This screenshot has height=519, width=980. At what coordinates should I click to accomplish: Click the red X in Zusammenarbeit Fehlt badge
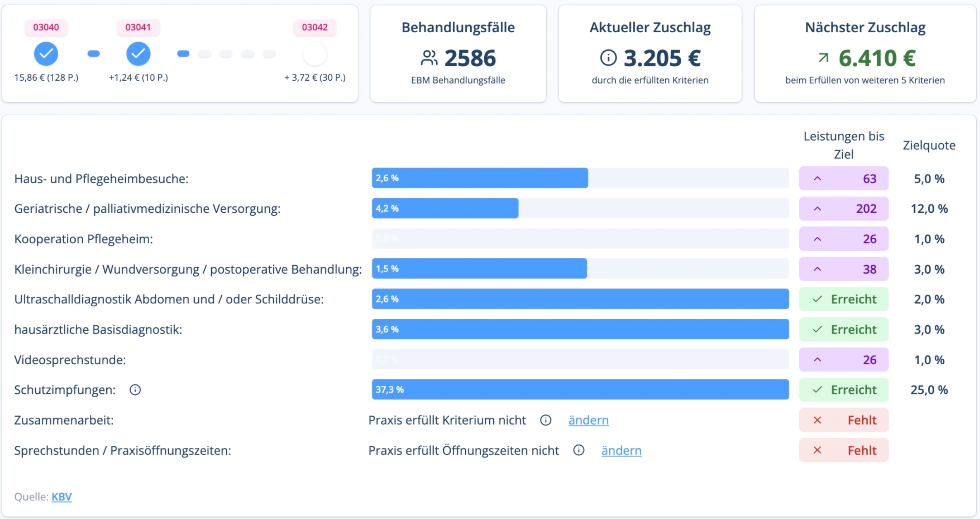point(817,420)
